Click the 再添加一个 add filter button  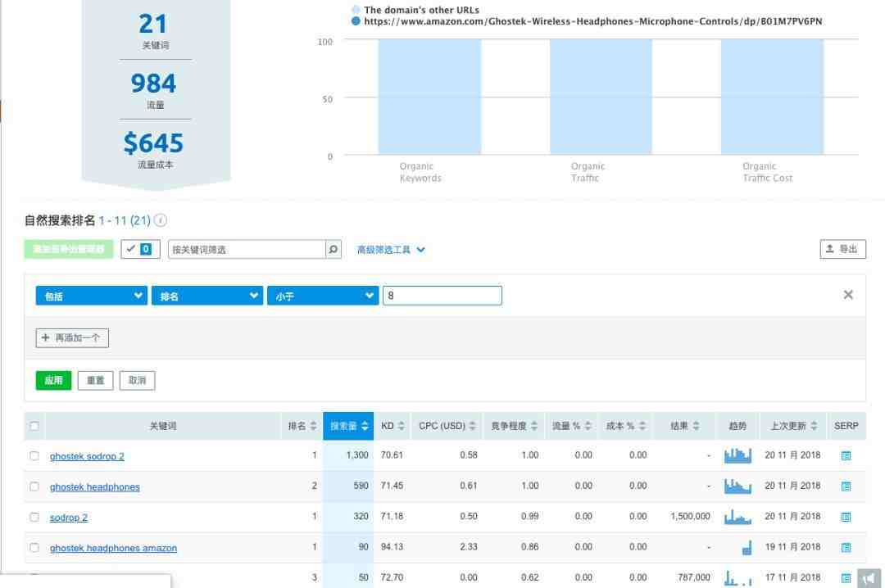tap(72, 338)
